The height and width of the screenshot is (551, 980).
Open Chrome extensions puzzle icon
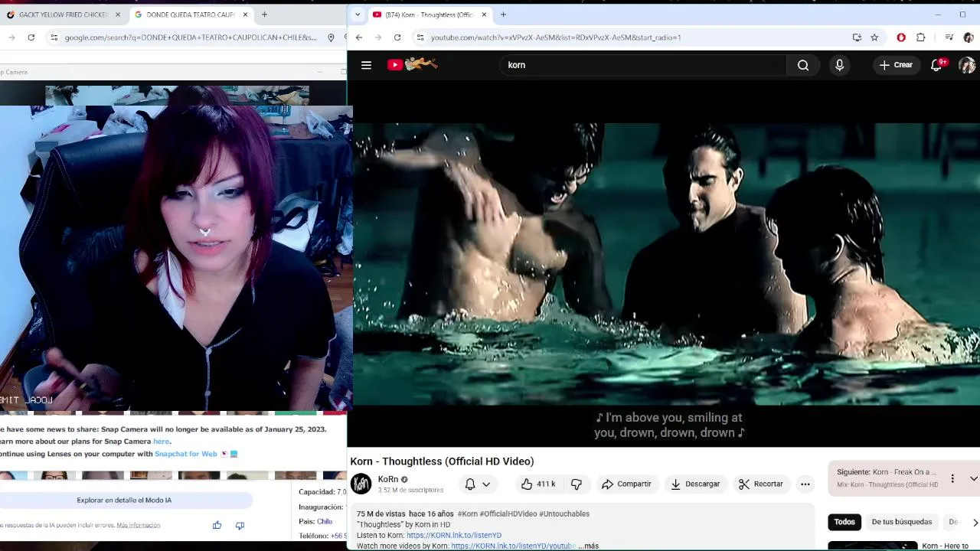(x=920, y=37)
